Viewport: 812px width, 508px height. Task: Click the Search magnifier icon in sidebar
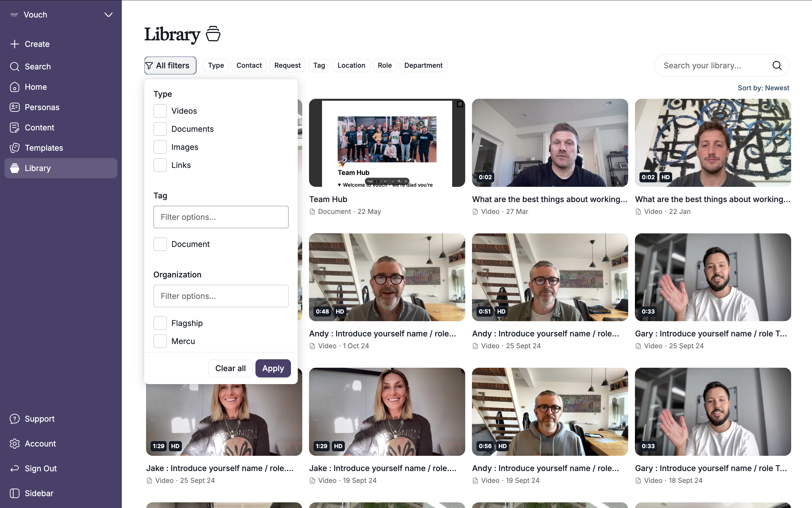(14, 67)
